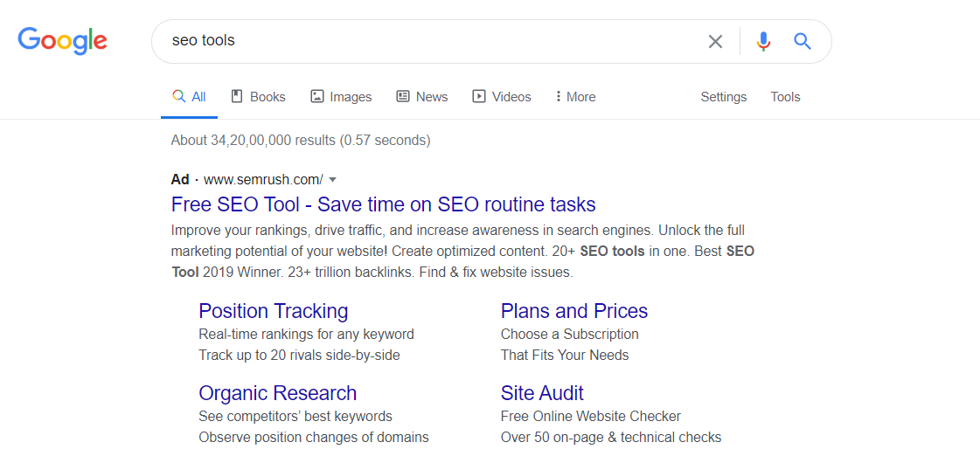Click the blue magnifier search button
Screen dimensions: 980x470
pyautogui.click(x=803, y=41)
